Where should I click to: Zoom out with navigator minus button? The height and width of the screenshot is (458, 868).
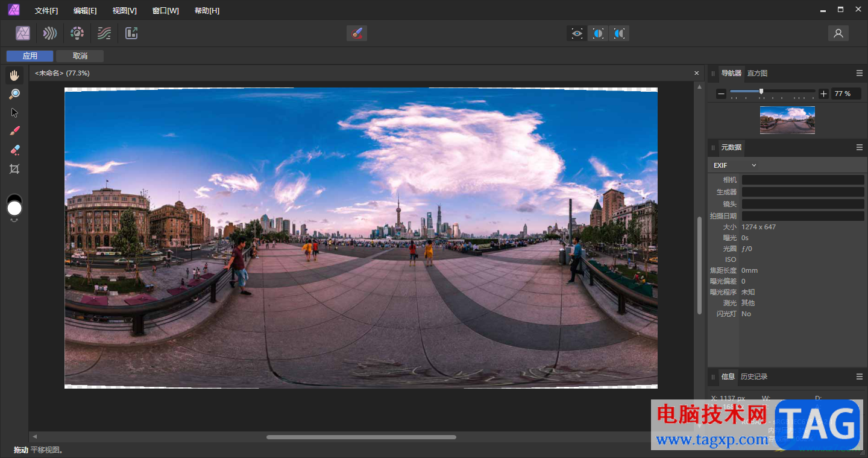click(x=721, y=94)
